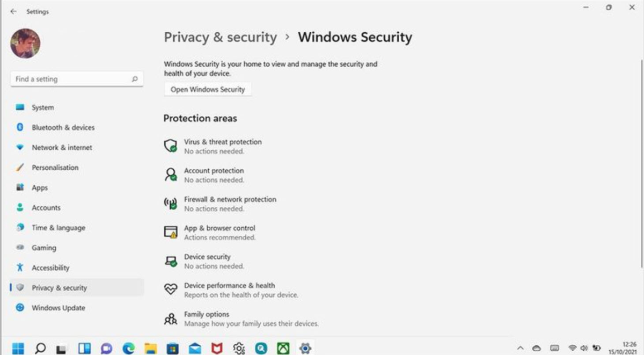Click the back arrow to return

(x=13, y=11)
